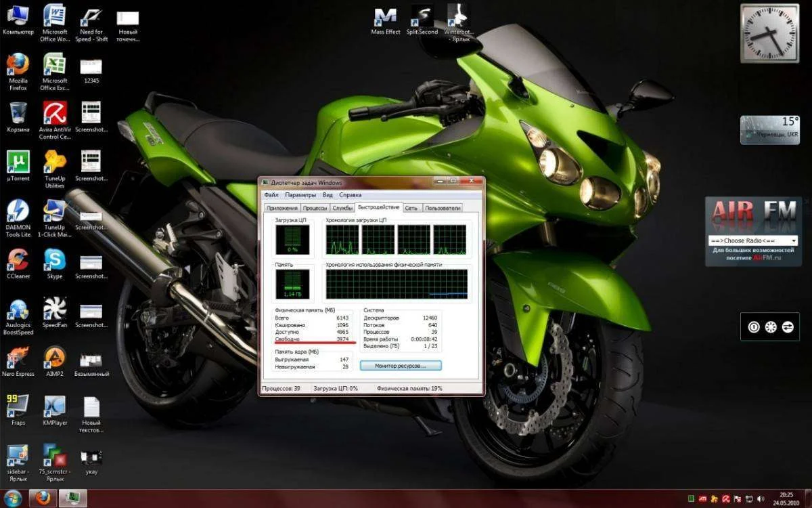Click the Монитор ресурсов button
The image size is (812, 508).
pyautogui.click(x=400, y=366)
